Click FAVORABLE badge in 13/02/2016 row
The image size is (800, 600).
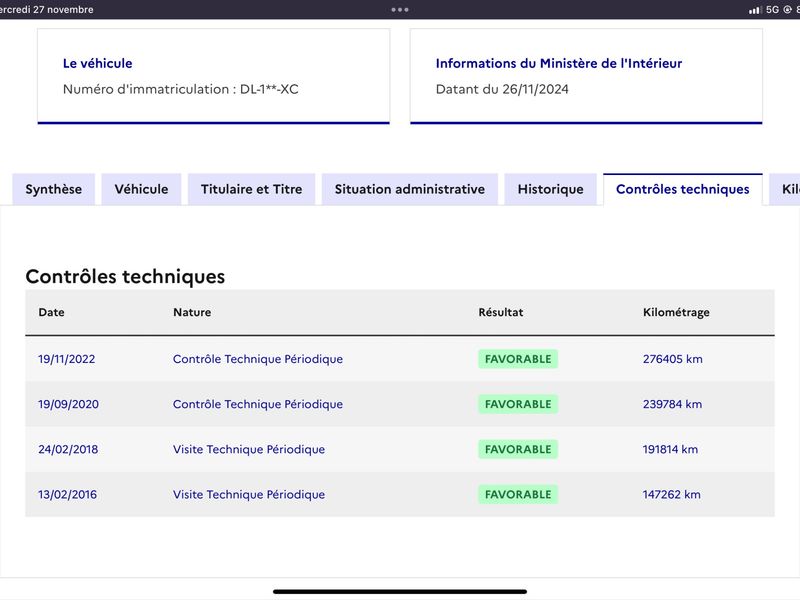coord(518,494)
